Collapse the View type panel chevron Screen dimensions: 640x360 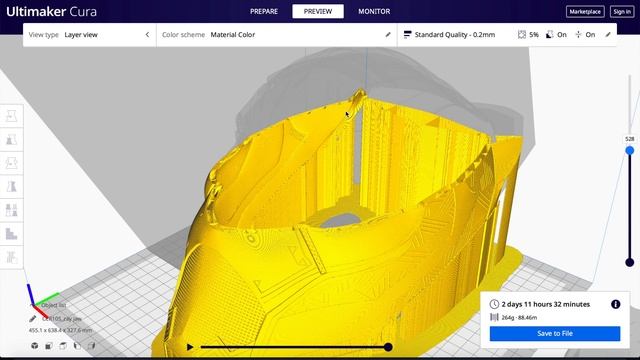click(147, 35)
